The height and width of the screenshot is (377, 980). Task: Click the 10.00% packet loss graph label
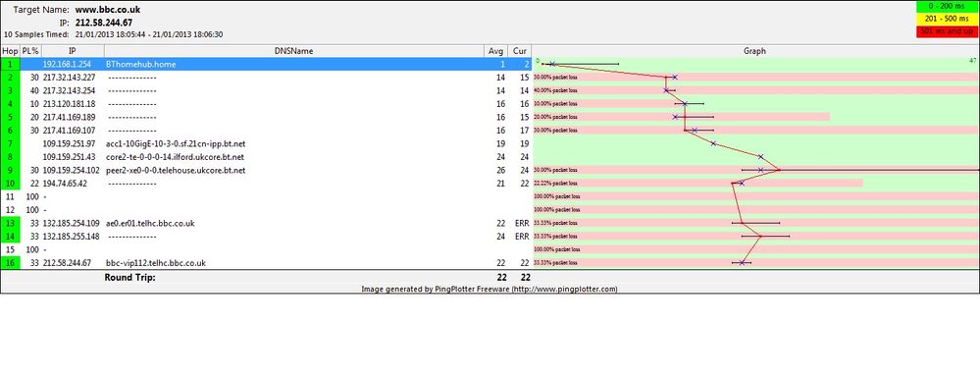click(555, 104)
